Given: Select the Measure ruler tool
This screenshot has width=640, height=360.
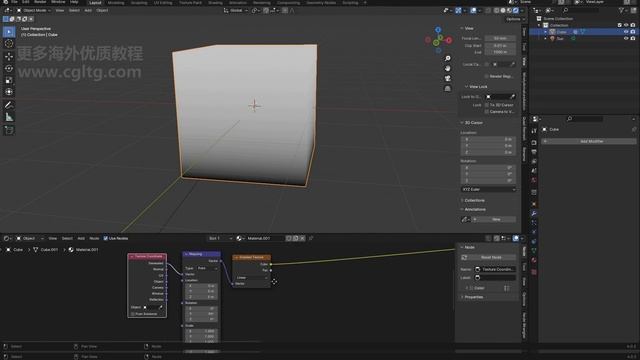Looking at the screenshot, I should [9, 118].
